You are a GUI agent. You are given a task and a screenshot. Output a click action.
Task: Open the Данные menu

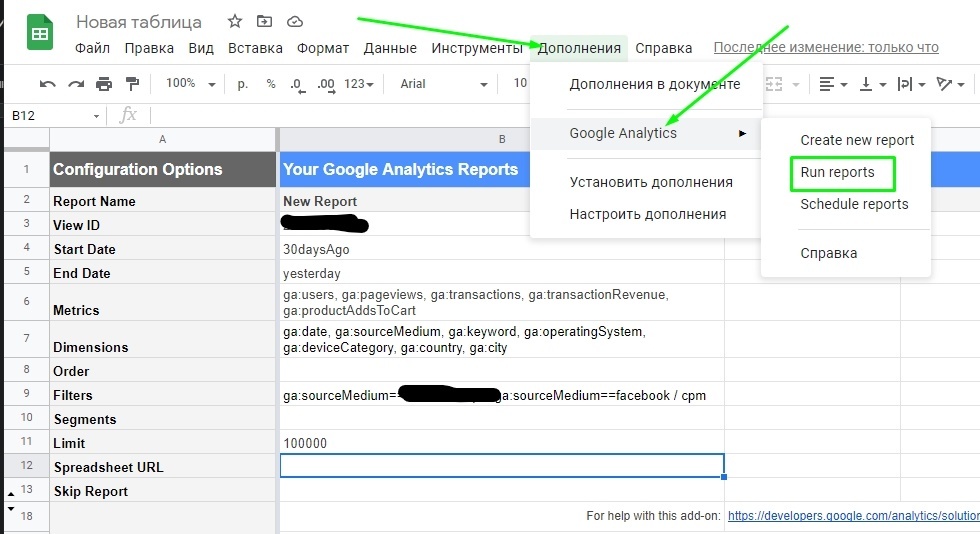(x=390, y=48)
